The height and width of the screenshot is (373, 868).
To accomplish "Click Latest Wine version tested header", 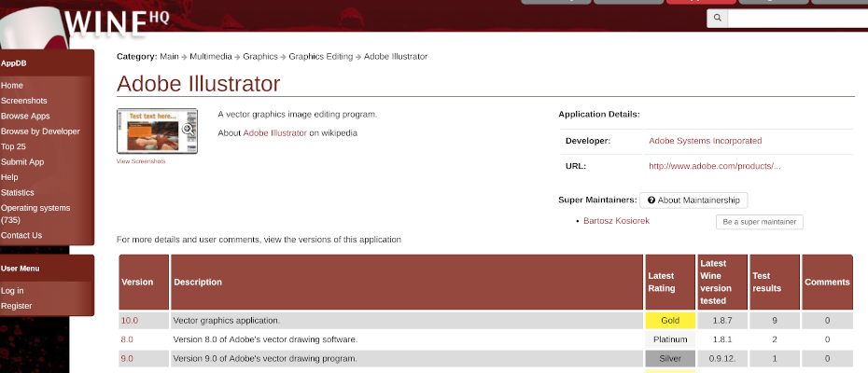I will point(721,283).
